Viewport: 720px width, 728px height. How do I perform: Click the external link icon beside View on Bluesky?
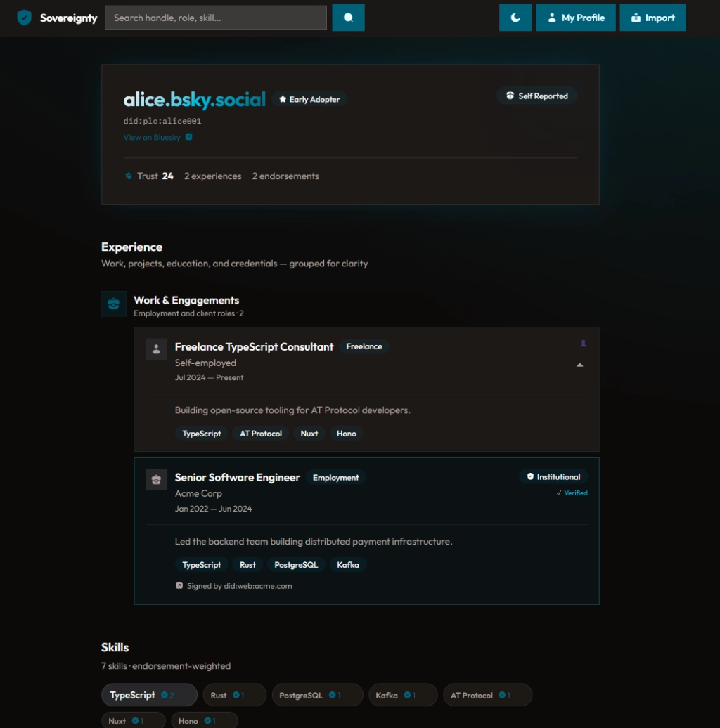(188, 137)
